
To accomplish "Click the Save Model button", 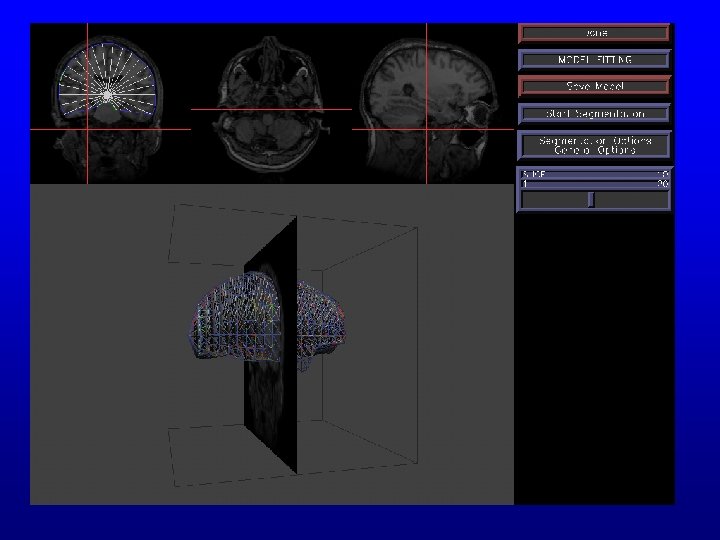I will [594, 86].
